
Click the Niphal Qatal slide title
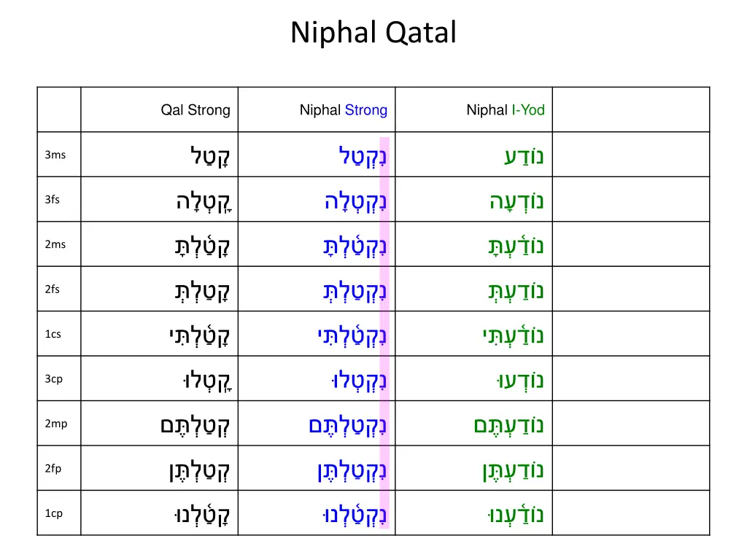(373, 33)
